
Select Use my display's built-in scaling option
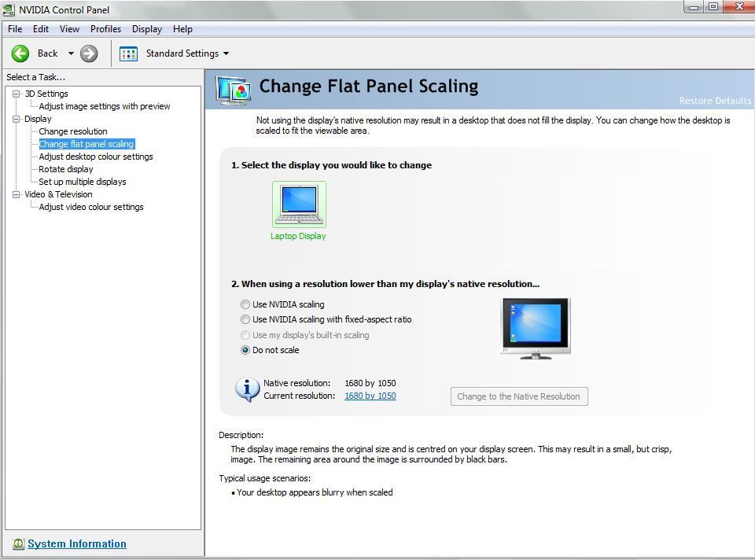point(245,334)
